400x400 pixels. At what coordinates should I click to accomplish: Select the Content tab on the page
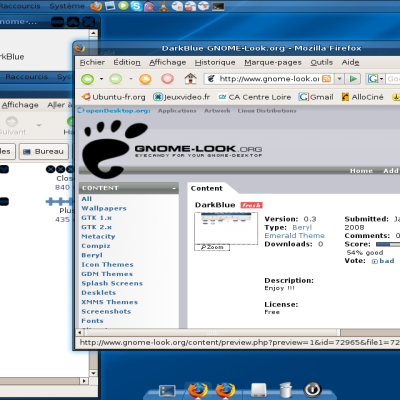click(x=206, y=188)
